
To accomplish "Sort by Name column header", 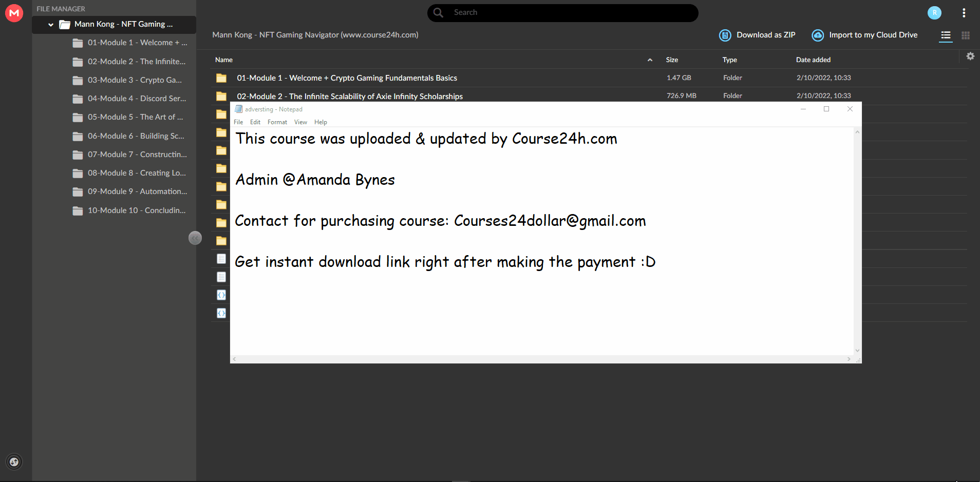I will click(x=224, y=60).
